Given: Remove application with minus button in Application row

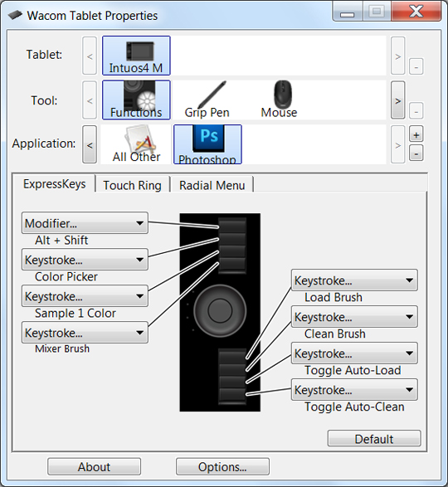Looking at the screenshot, I should pyautogui.click(x=416, y=153).
